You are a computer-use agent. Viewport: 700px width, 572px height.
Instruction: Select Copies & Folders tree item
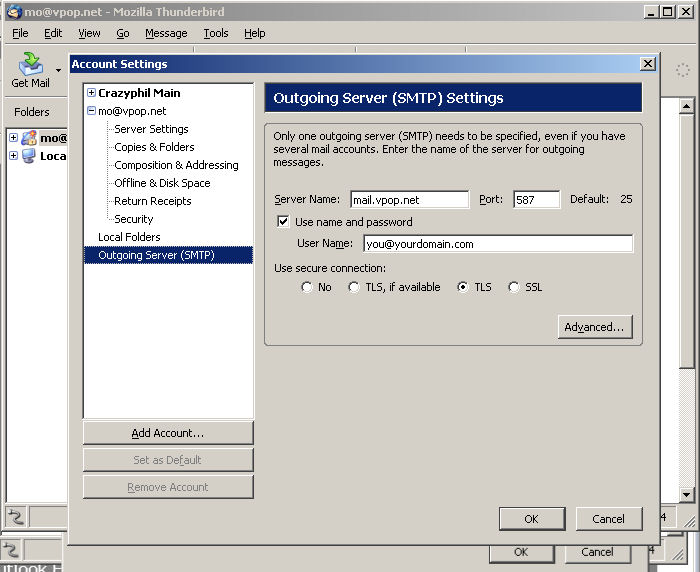pos(154,147)
